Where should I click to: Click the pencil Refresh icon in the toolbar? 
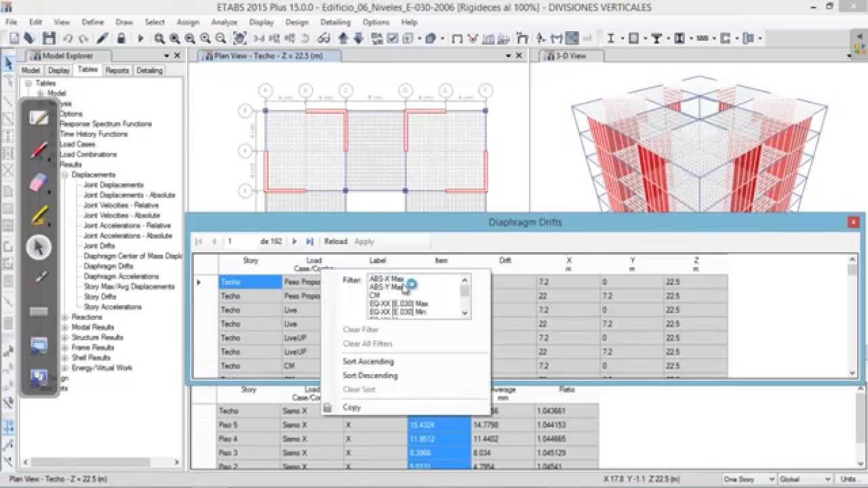point(102,39)
